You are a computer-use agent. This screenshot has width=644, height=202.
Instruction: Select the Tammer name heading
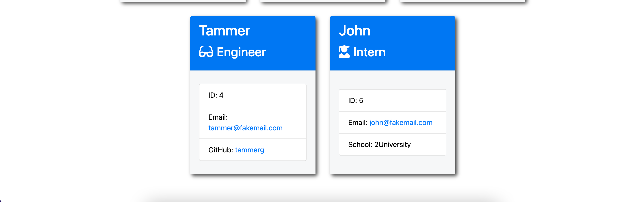(224, 31)
